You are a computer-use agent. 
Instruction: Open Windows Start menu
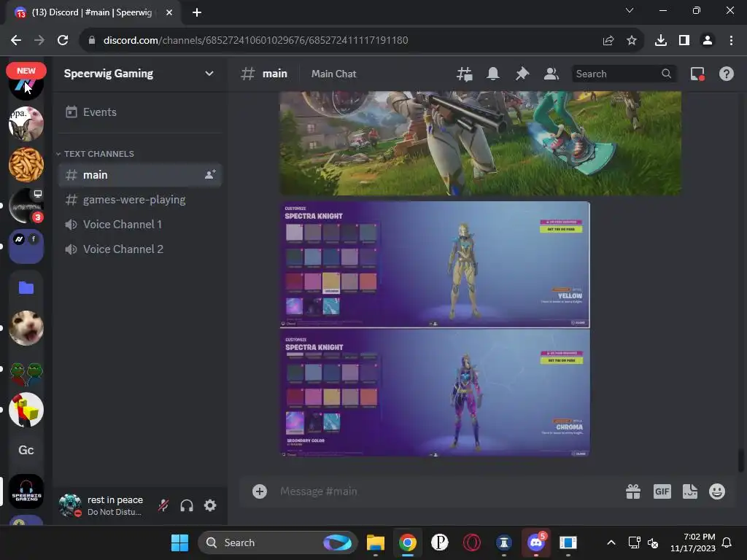[x=179, y=542]
